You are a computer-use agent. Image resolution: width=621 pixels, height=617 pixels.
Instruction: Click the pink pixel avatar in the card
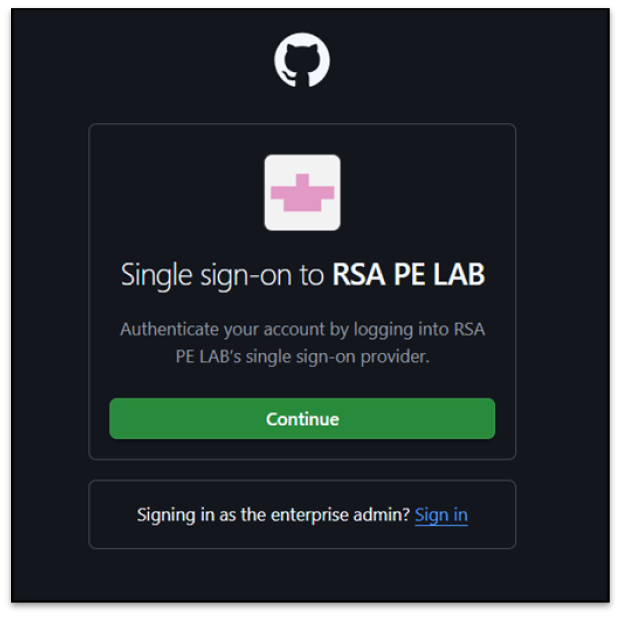pyautogui.click(x=302, y=193)
